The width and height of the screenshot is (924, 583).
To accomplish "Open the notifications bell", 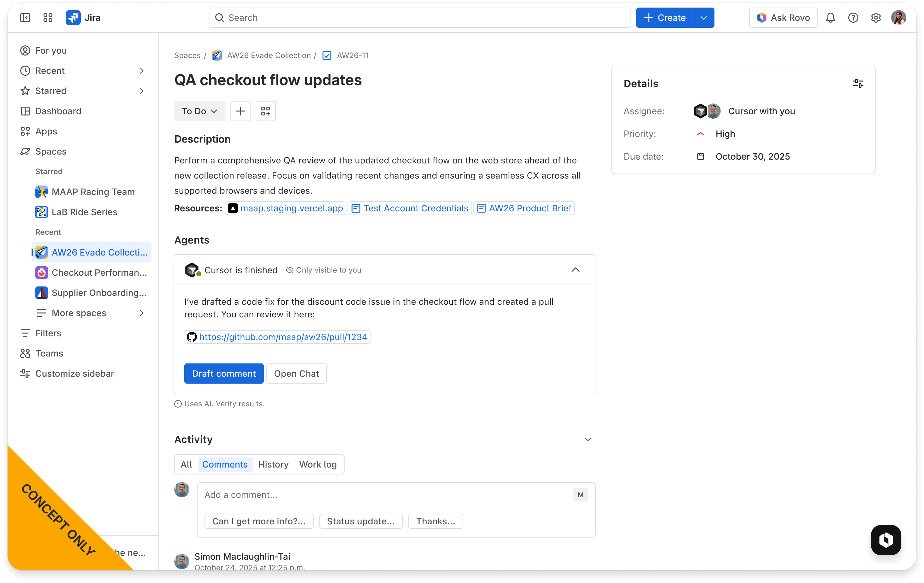I will coord(830,18).
